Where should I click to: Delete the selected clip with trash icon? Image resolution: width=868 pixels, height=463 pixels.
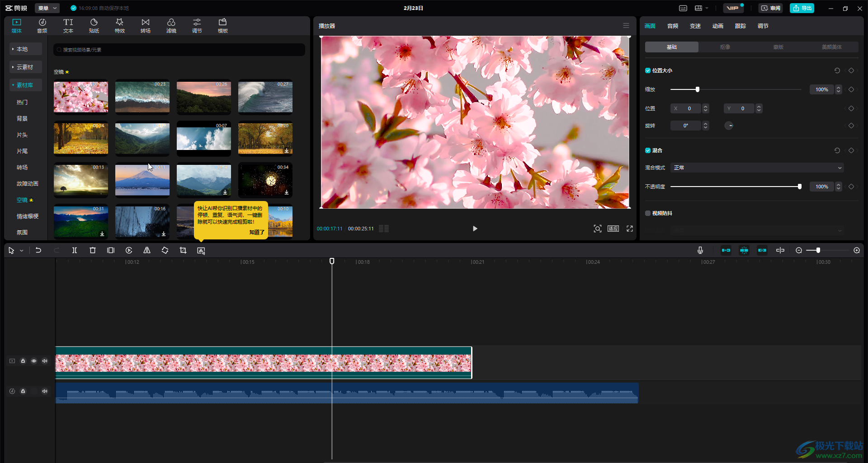[93, 250]
